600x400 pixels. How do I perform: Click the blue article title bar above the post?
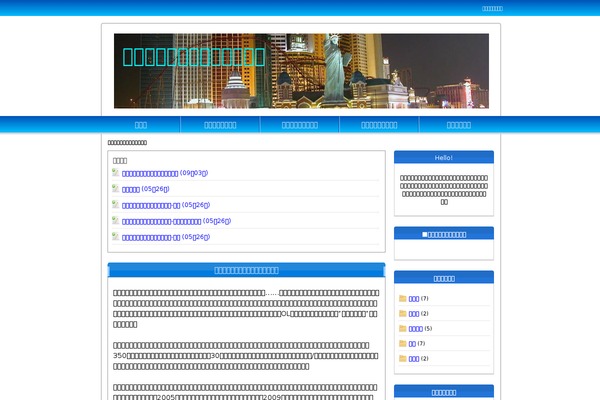tap(246, 270)
